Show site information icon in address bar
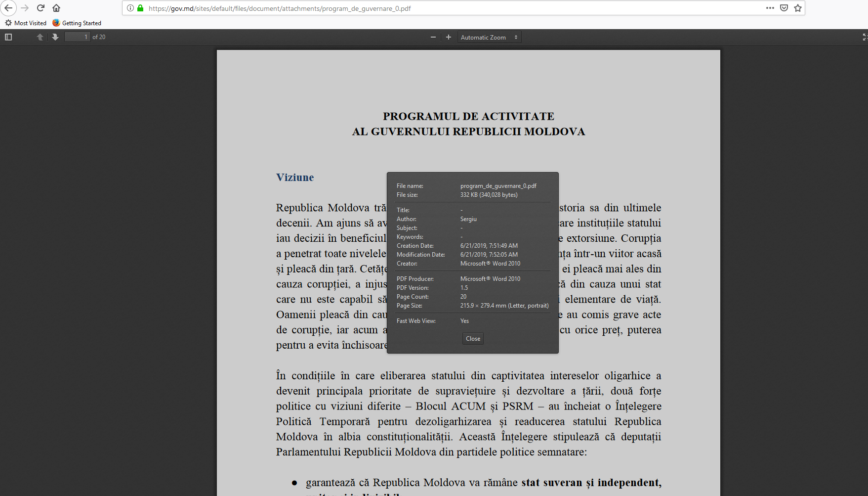 (x=130, y=8)
